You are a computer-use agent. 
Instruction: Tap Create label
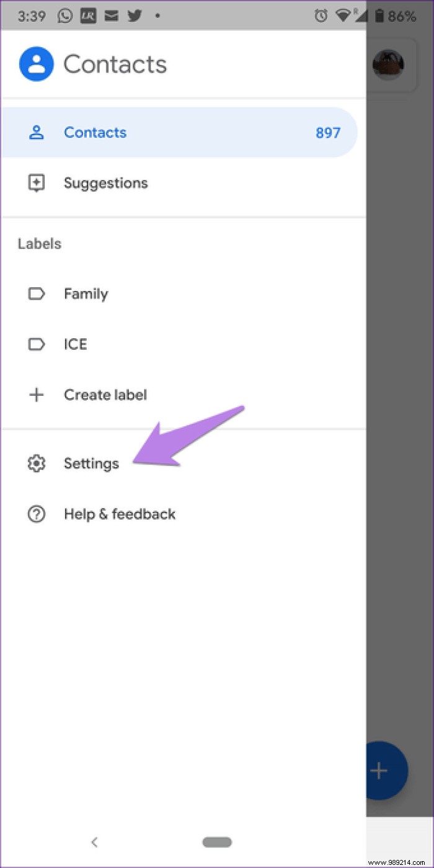click(x=105, y=395)
